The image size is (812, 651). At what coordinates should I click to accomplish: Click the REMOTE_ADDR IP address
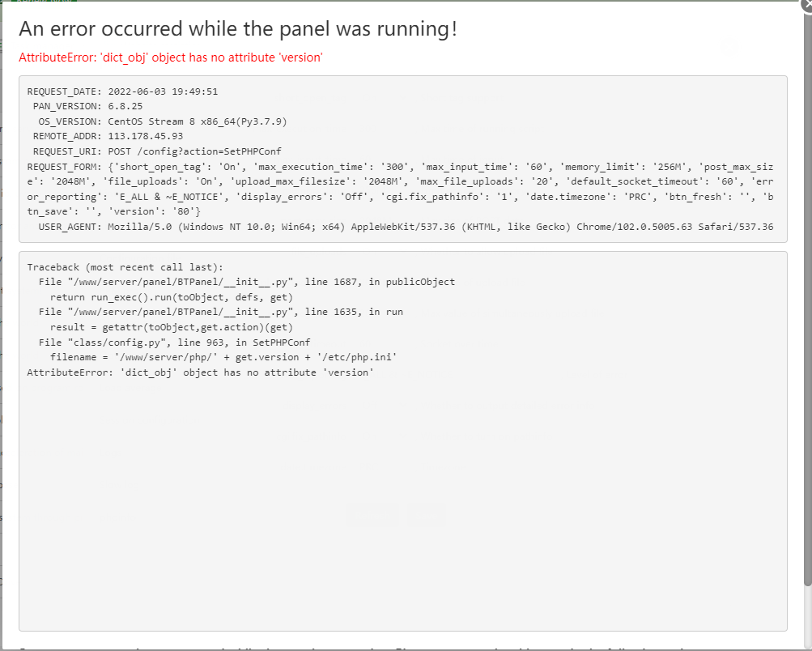tap(146, 136)
